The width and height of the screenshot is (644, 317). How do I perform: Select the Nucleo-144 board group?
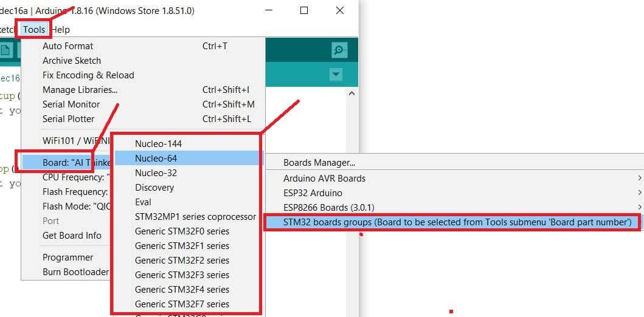click(x=187, y=144)
